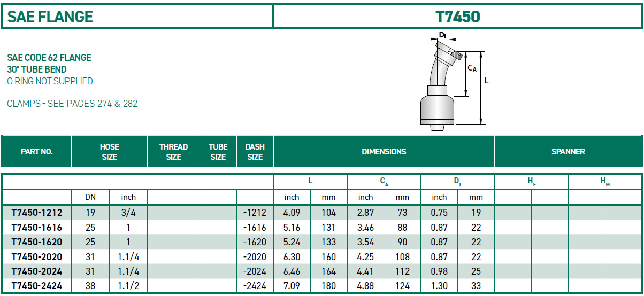Click the HM spanner sub-header
Viewport: 644px width, 296px height.
tap(605, 182)
